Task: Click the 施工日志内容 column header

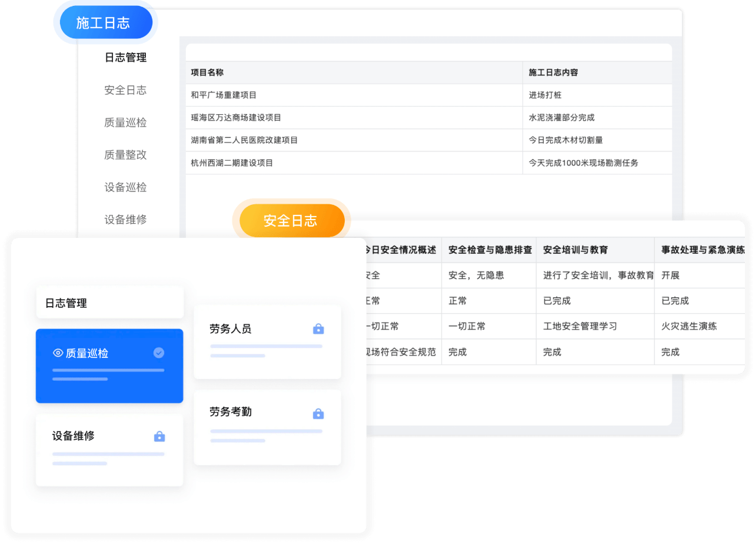Action: pos(553,72)
